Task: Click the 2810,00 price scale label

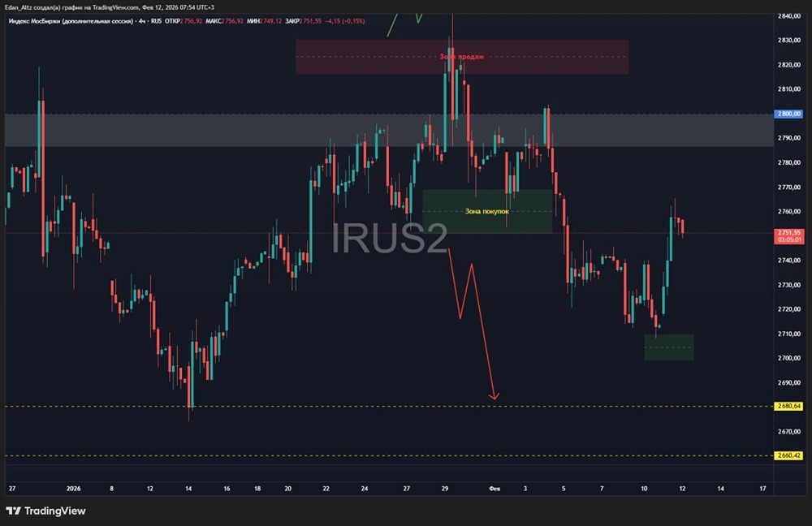Action: click(788, 89)
